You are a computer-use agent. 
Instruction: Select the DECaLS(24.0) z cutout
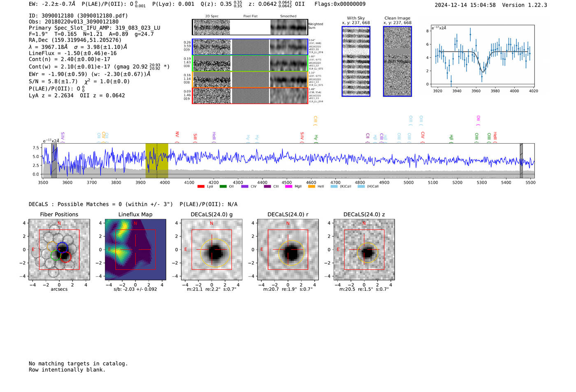click(364, 249)
